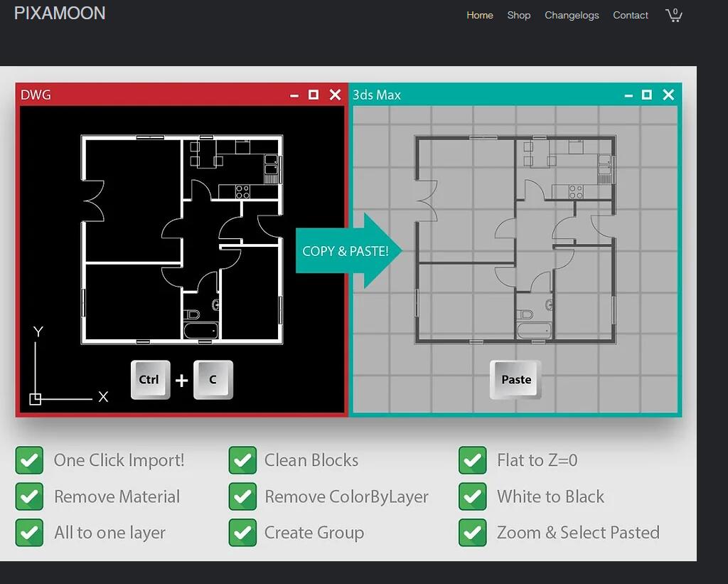The height and width of the screenshot is (584, 728).
Task: Click the Remove Material checkmark
Action: click(x=29, y=497)
